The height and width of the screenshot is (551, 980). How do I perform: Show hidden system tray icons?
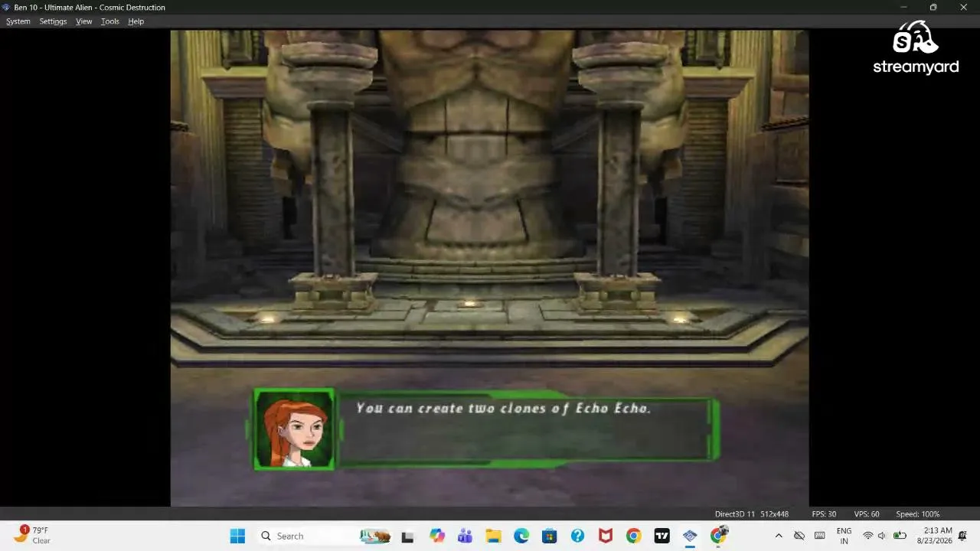coord(779,536)
